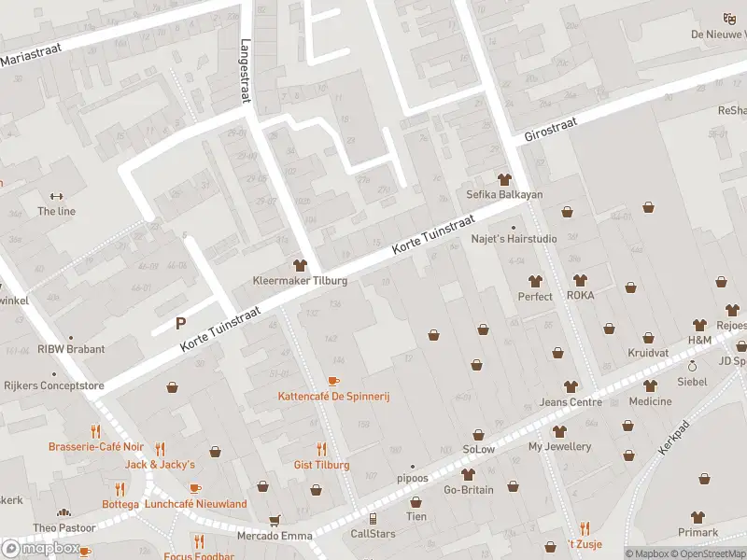Click the Perfect clothing store icon

535,281
